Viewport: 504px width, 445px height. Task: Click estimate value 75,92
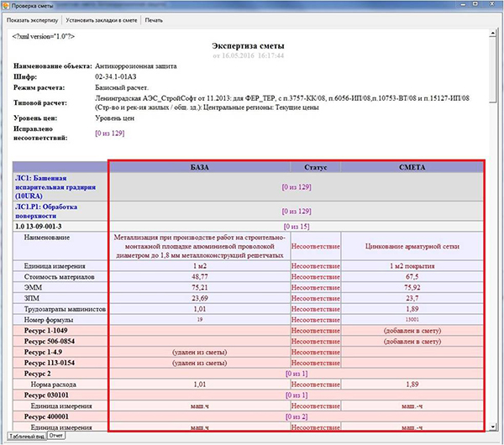pos(412,287)
